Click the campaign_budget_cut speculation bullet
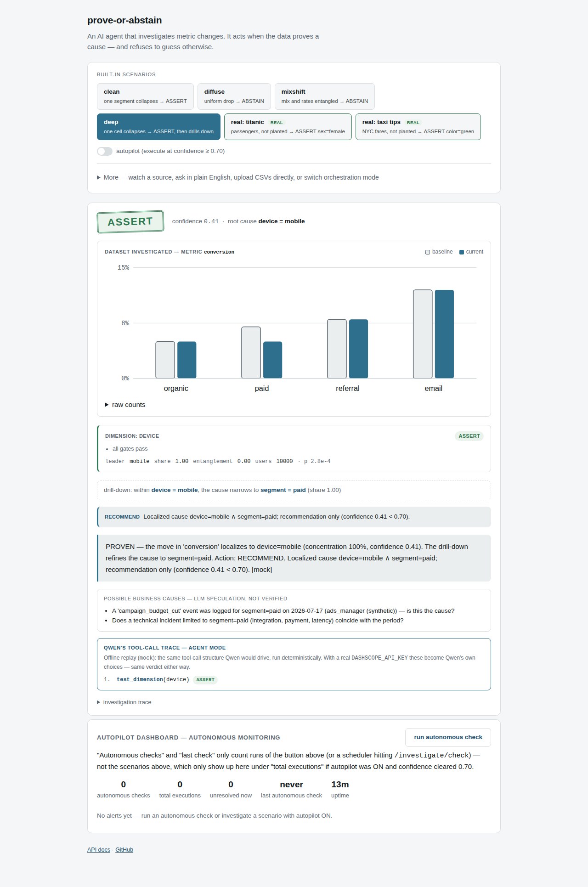Viewport: 588px width, 887px height. [x=283, y=611]
